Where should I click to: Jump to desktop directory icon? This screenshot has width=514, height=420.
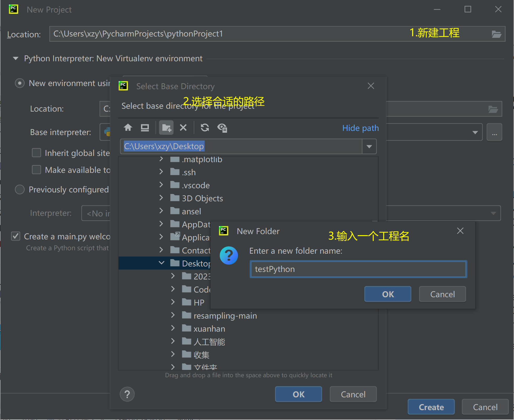pyautogui.click(x=145, y=127)
